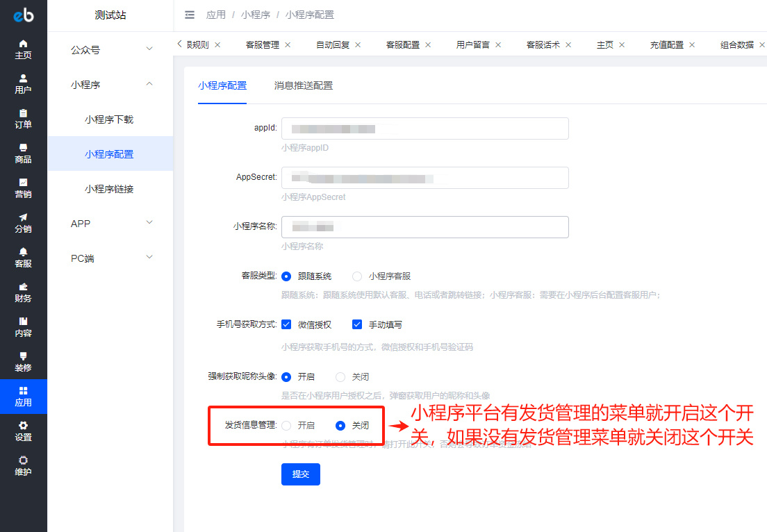Open the 订单 orders sidebar icon
The image size is (767, 532).
[23, 119]
